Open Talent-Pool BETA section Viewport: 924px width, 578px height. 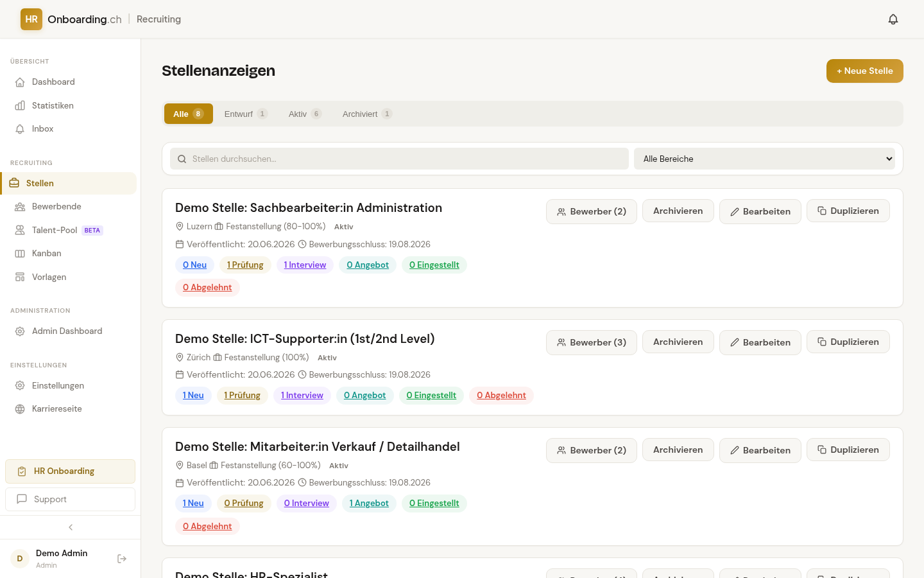pyautogui.click(x=69, y=230)
